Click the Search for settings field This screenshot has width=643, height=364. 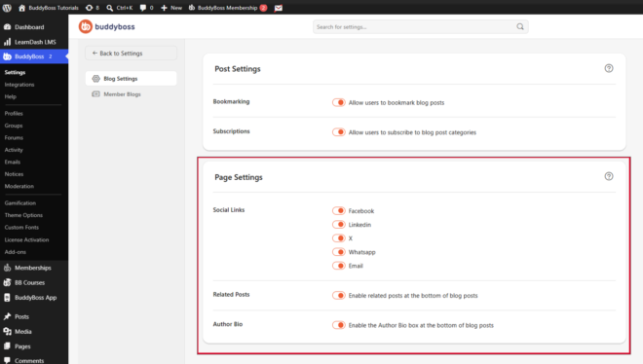421,26
